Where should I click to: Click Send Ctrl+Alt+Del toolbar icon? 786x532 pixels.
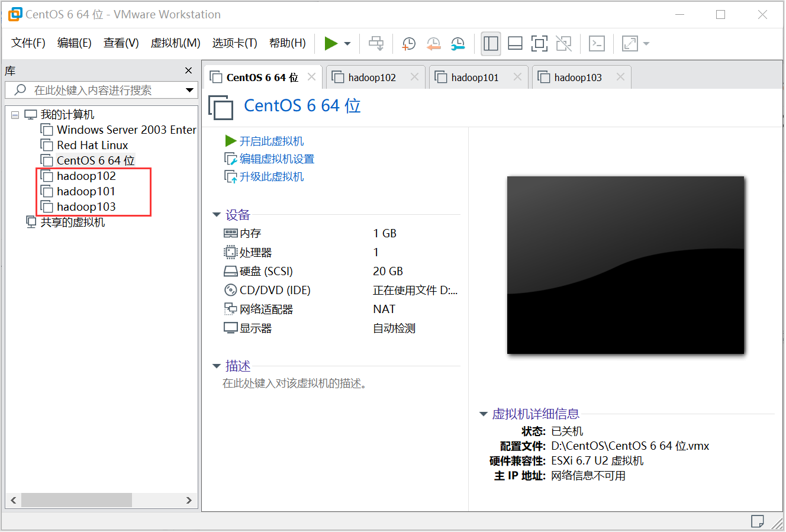tap(376, 43)
